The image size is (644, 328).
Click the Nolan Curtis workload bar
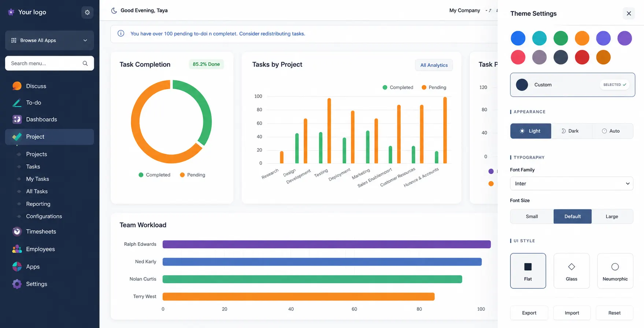point(312,279)
